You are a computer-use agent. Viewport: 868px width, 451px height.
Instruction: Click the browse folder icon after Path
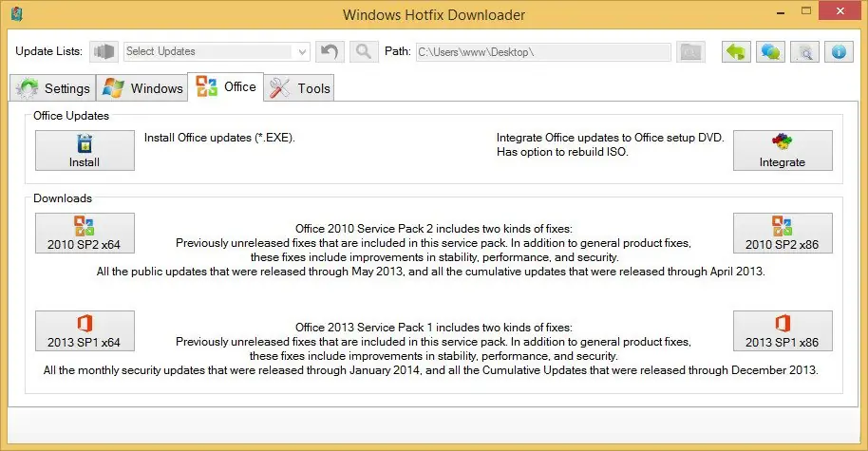pyautogui.click(x=690, y=51)
